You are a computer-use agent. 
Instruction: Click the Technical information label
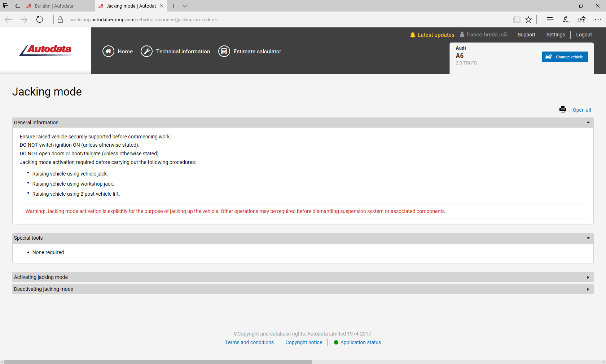click(183, 52)
